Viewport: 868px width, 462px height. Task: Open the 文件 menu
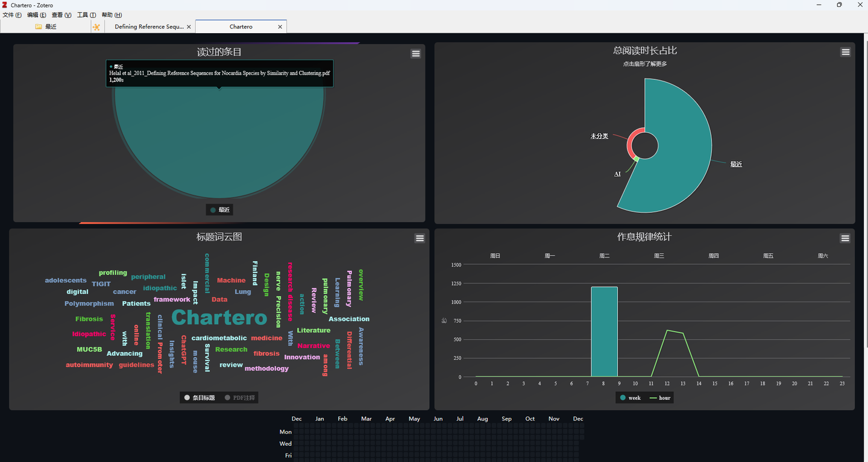(x=12, y=15)
